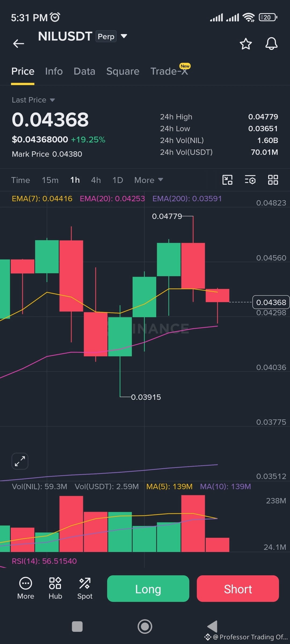Tap the green Long button
This screenshot has height=644, width=290.
(148, 589)
